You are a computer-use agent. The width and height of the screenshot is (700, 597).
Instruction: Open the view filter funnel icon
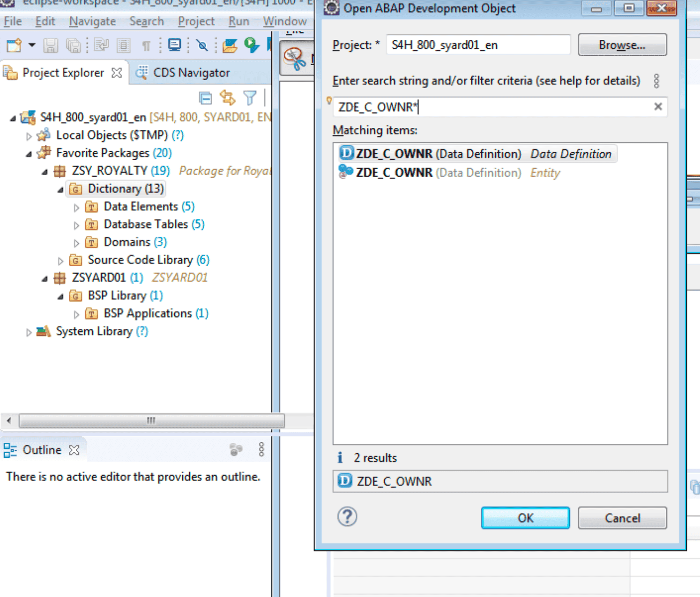point(250,98)
